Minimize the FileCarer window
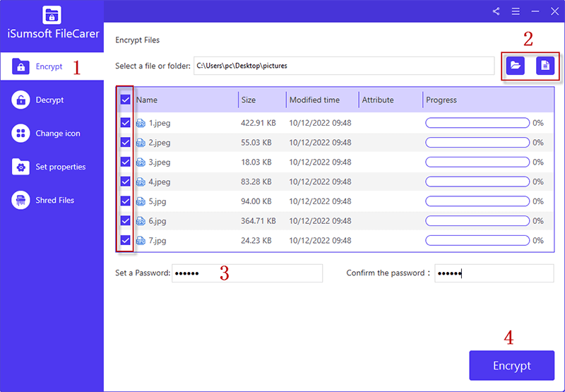565x392 pixels. point(535,11)
